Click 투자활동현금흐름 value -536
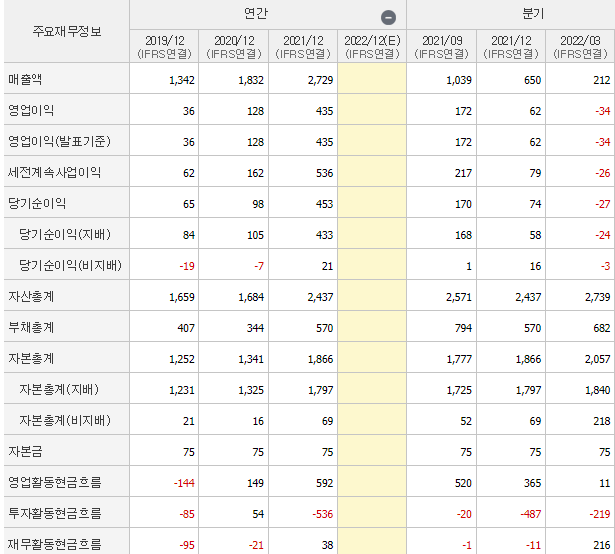This screenshot has height=554, width=615. 323,514
